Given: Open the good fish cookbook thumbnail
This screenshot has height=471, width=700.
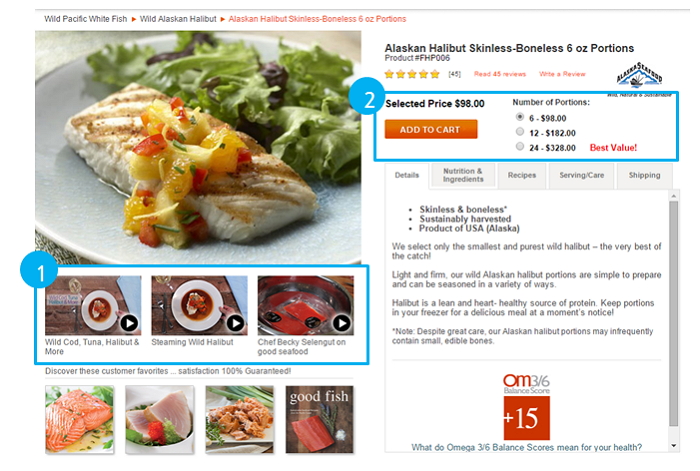Looking at the screenshot, I should tap(320, 420).
